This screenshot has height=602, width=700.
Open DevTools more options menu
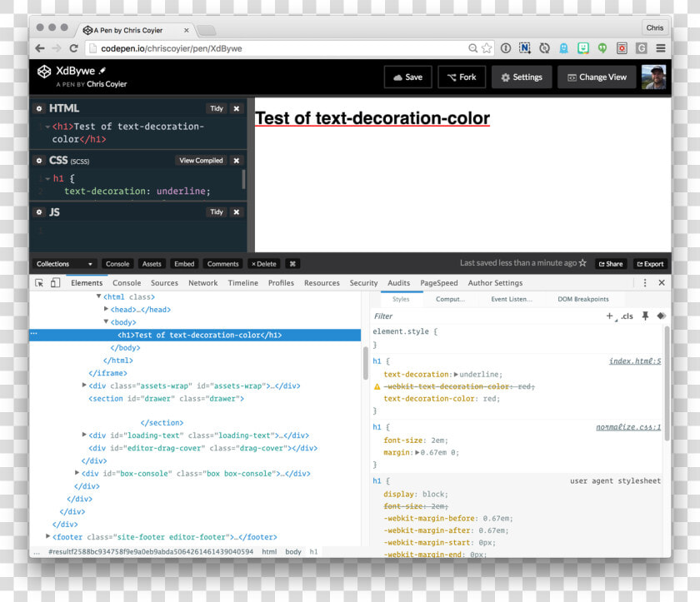tap(645, 283)
